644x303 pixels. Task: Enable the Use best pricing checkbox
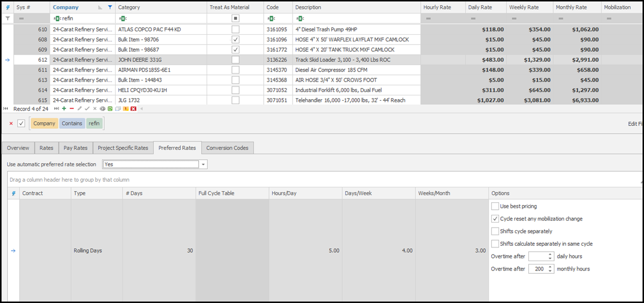coord(495,206)
